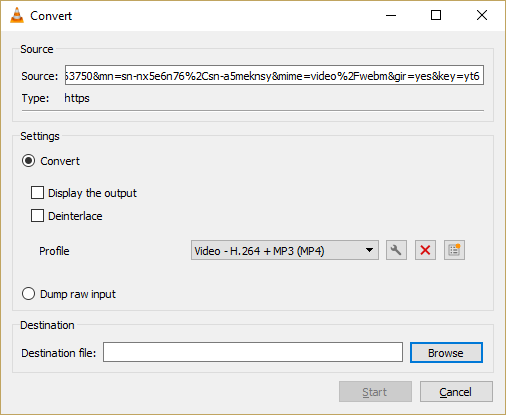Minimize the Convert dialog window
The width and height of the screenshot is (506, 415).
click(x=391, y=15)
